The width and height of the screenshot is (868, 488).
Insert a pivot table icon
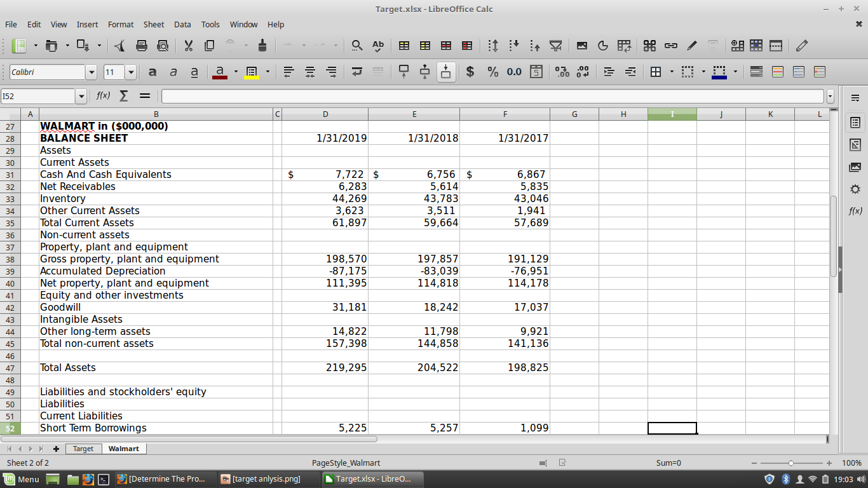[x=625, y=46]
